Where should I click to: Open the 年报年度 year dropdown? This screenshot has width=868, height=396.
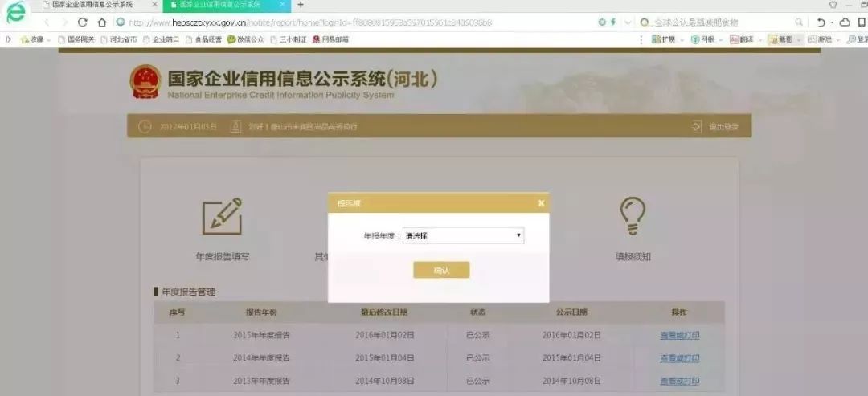pyautogui.click(x=463, y=235)
